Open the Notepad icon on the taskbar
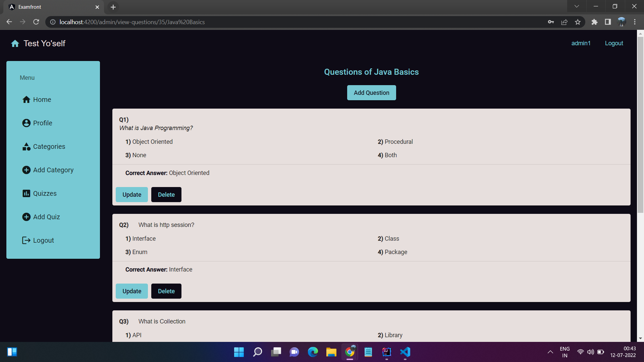This screenshot has height=362, width=644. 368,352
